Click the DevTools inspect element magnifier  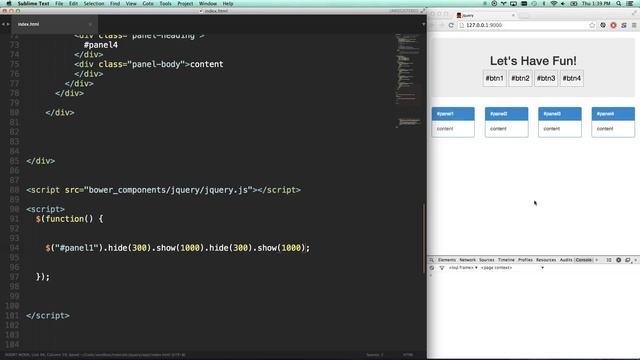(x=431, y=260)
